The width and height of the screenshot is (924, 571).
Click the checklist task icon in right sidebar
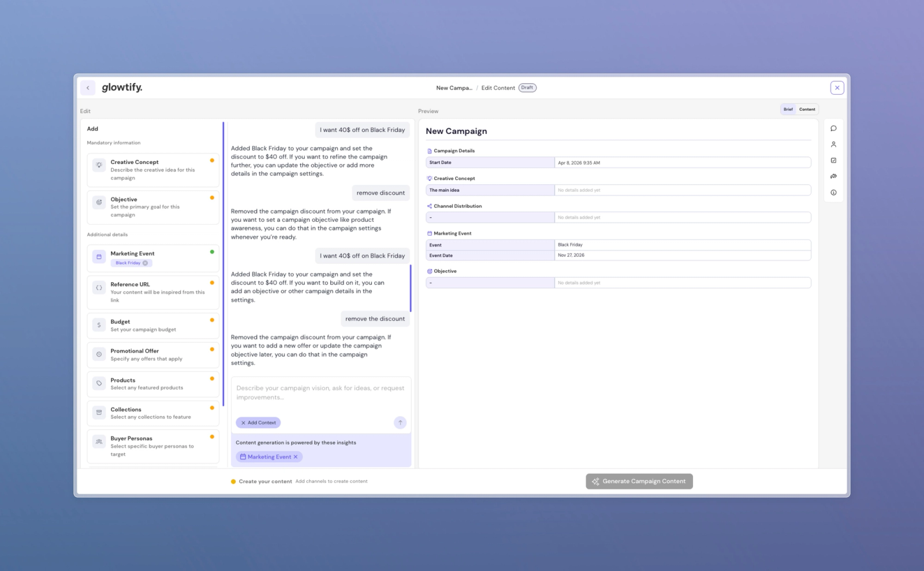point(833,161)
